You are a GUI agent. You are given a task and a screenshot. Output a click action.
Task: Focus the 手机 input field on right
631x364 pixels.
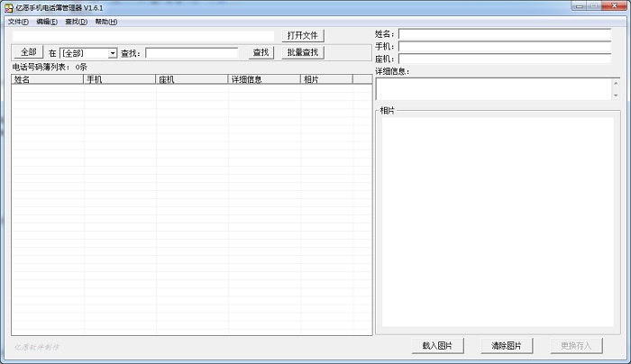coord(505,47)
